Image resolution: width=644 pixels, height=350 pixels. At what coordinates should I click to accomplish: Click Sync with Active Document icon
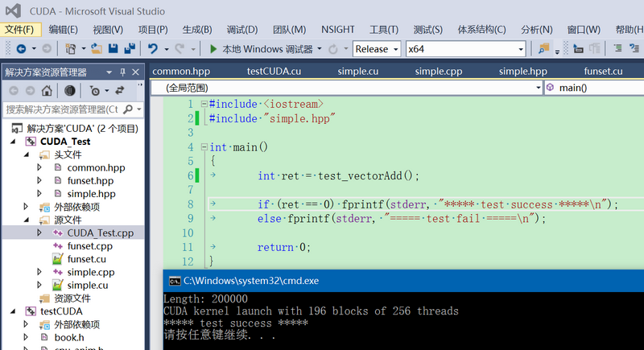point(119,90)
